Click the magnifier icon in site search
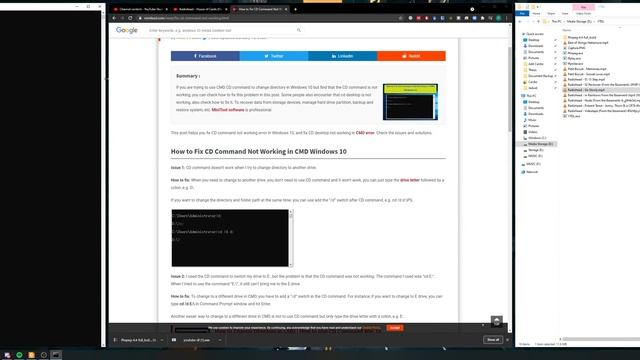This screenshot has height=360, width=640. coord(299,30)
